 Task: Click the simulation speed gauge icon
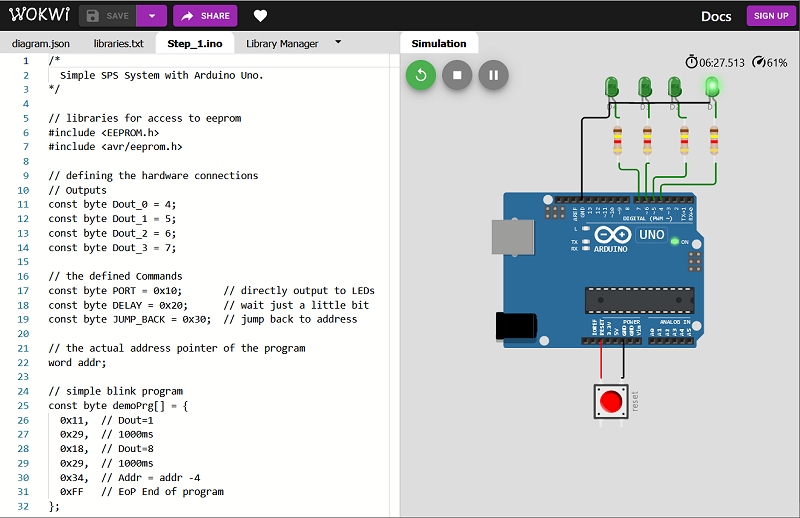(759, 62)
